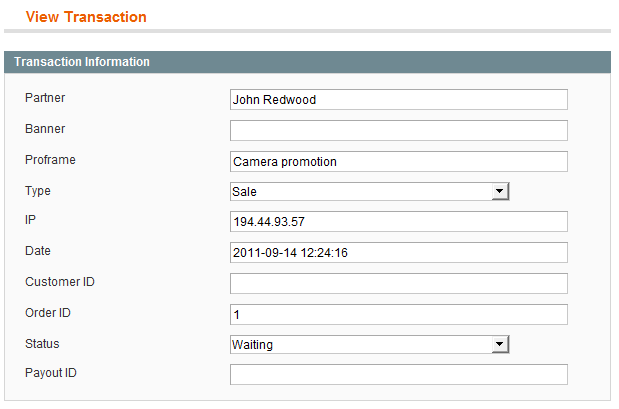Click the View Transaction page title
The image size is (619, 409).
click(86, 17)
